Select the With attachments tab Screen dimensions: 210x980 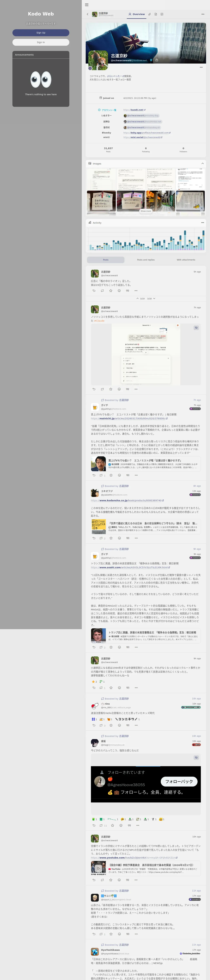[x=186, y=260]
